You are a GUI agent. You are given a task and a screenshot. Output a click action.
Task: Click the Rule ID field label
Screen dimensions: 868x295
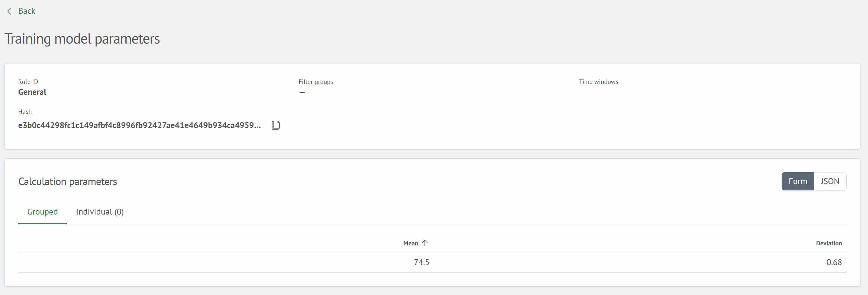click(28, 82)
